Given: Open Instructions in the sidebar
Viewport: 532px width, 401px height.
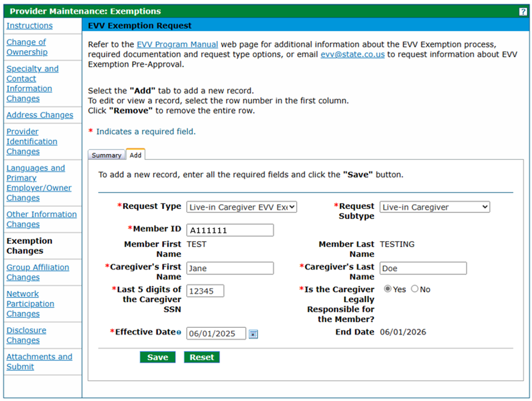Looking at the screenshot, I should pyautogui.click(x=29, y=26).
